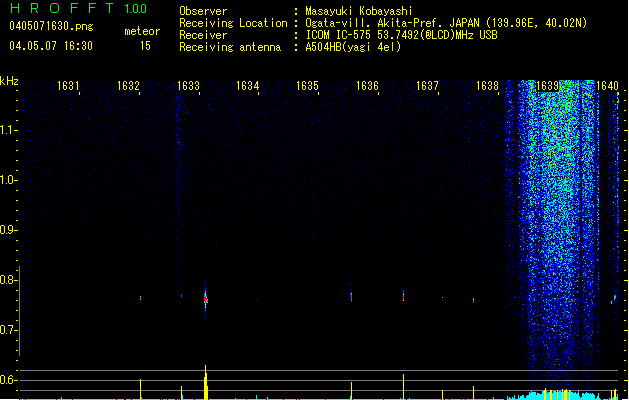Click the strongest meteor echo after 1633
This screenshot has width=629, height=400.
tap(205, 300)
